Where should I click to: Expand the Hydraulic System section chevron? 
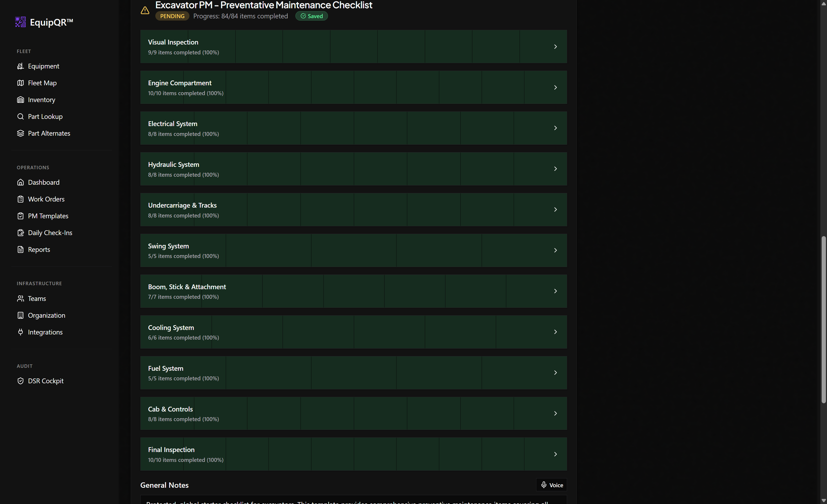pos(555,169)
